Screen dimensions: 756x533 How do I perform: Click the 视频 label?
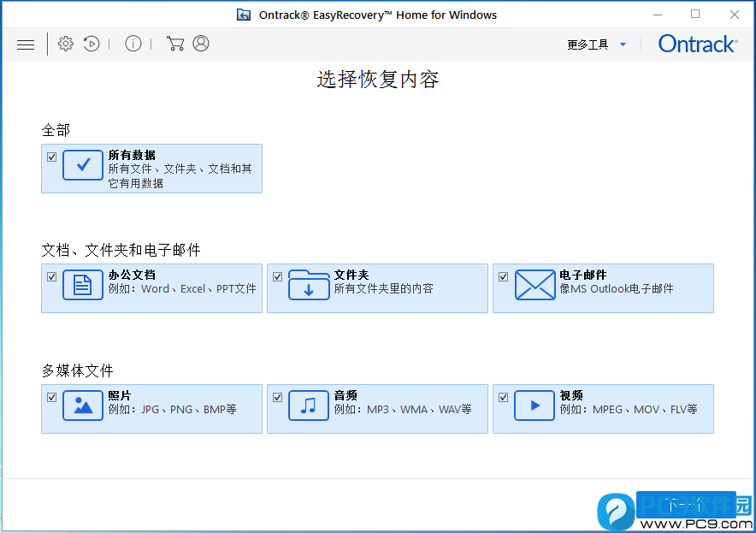[x=571, y=395]
